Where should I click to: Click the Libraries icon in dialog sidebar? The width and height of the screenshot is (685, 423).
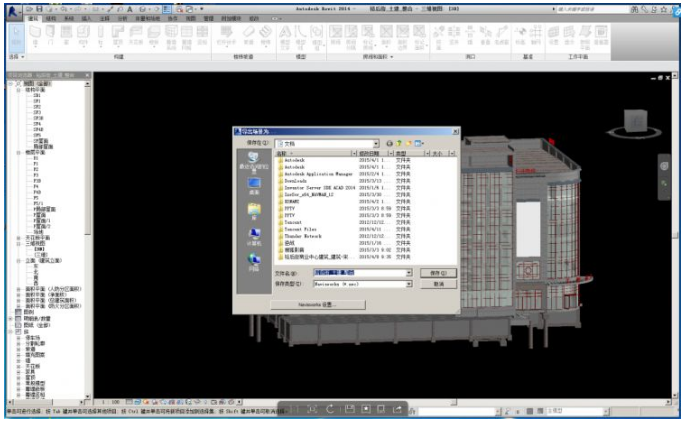coord(253,210)
